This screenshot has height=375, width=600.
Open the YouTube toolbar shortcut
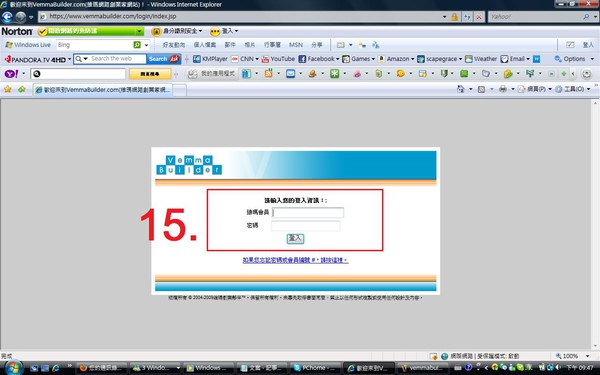(x=278, y=59)
